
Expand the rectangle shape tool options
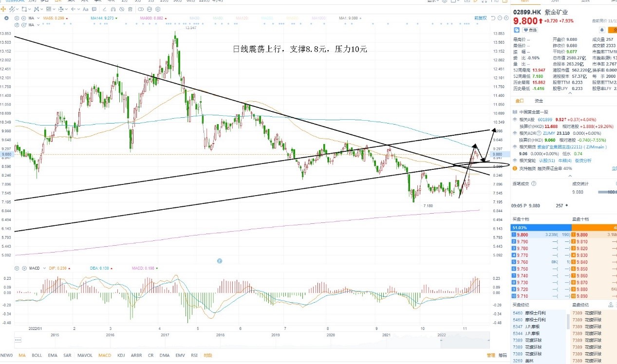point(30,9)
